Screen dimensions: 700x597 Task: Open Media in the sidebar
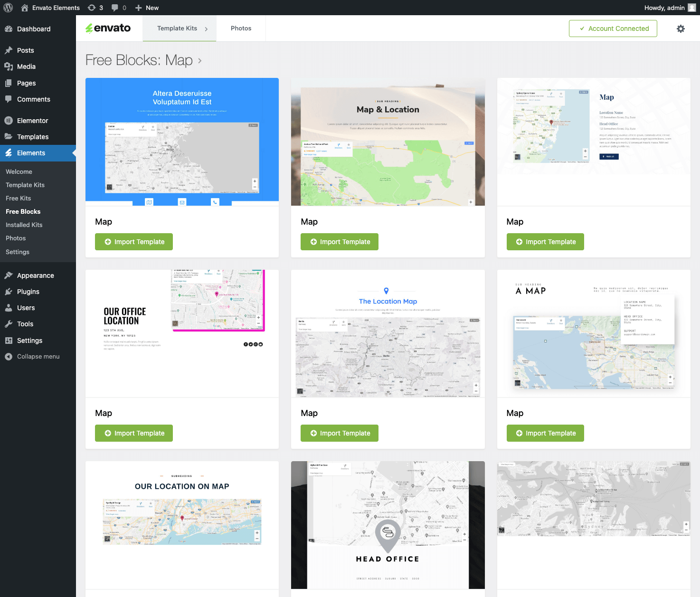click(x=38, y=66)
